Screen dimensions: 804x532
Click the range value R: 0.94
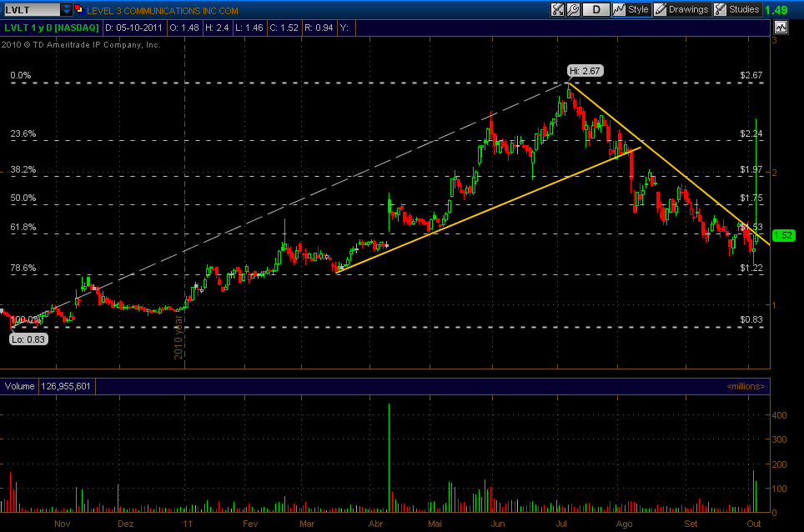(x=319, y=28)
